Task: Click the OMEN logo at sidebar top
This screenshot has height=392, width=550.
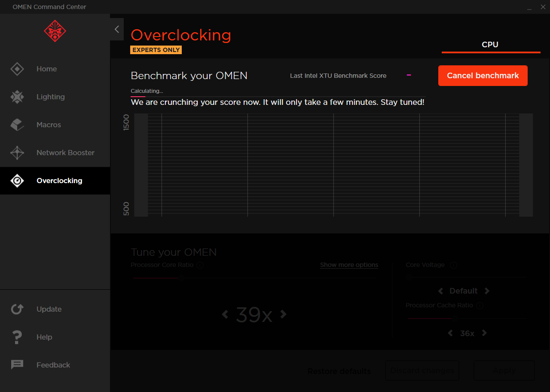Action: (x=55, y=31)
